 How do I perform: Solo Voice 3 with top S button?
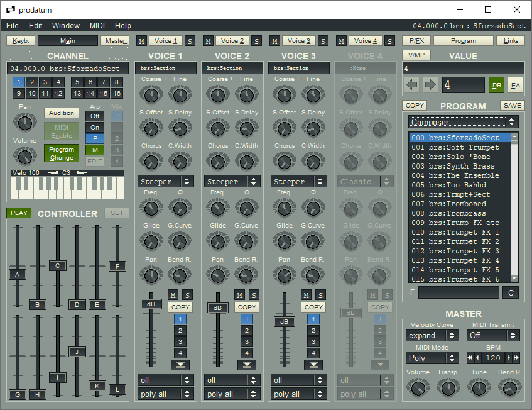(323, 41)
